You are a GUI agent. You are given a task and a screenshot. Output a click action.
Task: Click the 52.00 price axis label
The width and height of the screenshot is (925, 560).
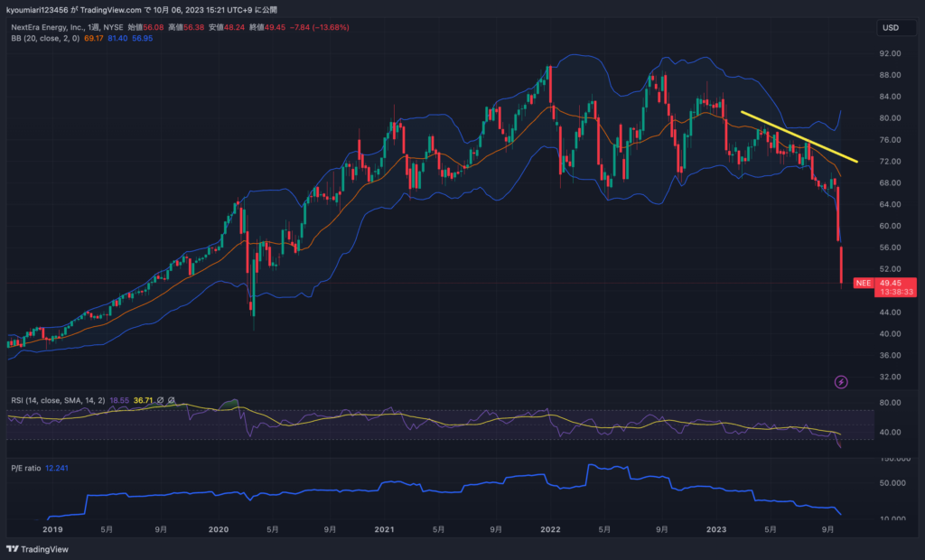pos(890,269)
